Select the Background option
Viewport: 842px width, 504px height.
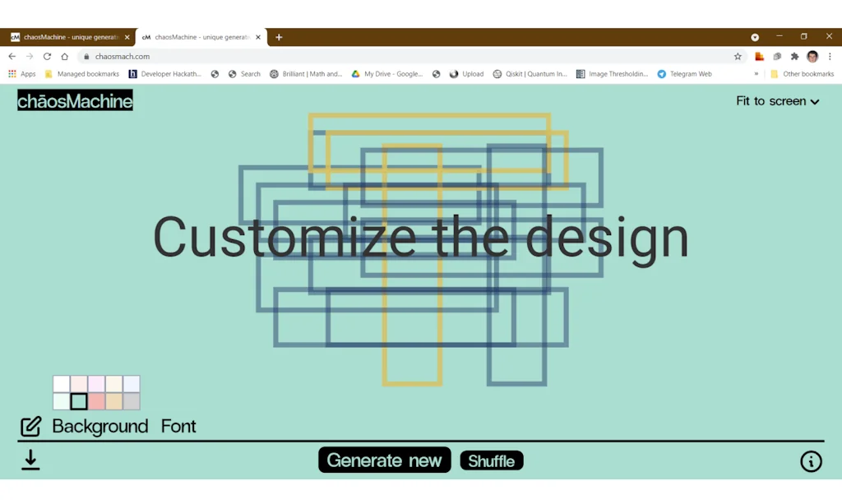point(99,427)
